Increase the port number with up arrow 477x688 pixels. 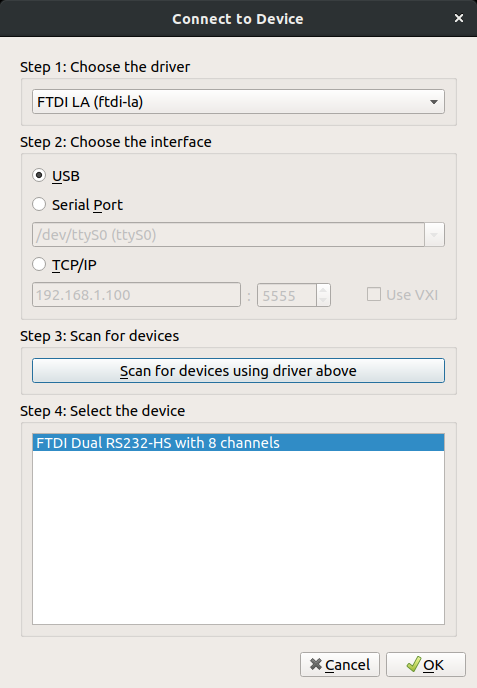[x=323, y=290]
